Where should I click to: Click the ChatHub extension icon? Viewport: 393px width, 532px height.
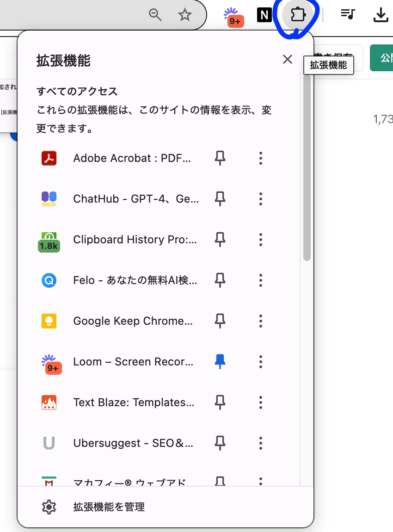point(49,199)
